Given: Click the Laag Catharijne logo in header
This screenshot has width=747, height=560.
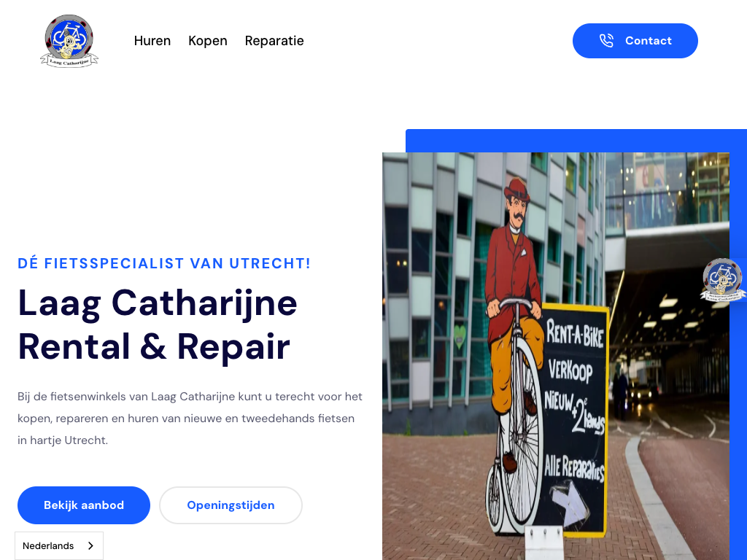Looking at the screenshot, I should tap(69, 41).
